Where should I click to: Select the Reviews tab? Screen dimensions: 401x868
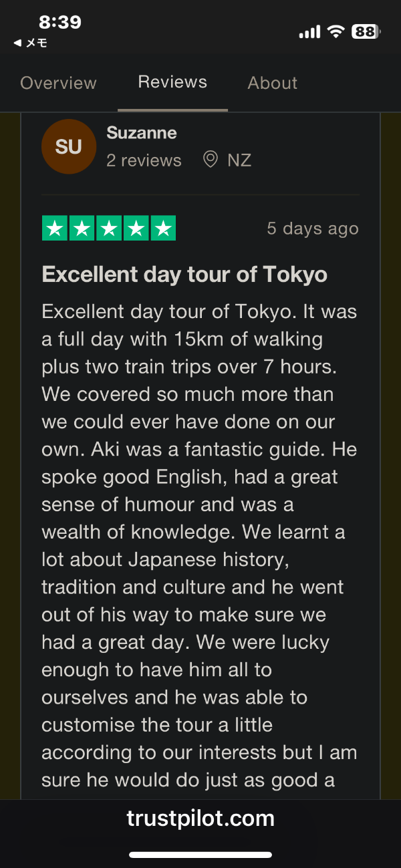click(172, 82)
